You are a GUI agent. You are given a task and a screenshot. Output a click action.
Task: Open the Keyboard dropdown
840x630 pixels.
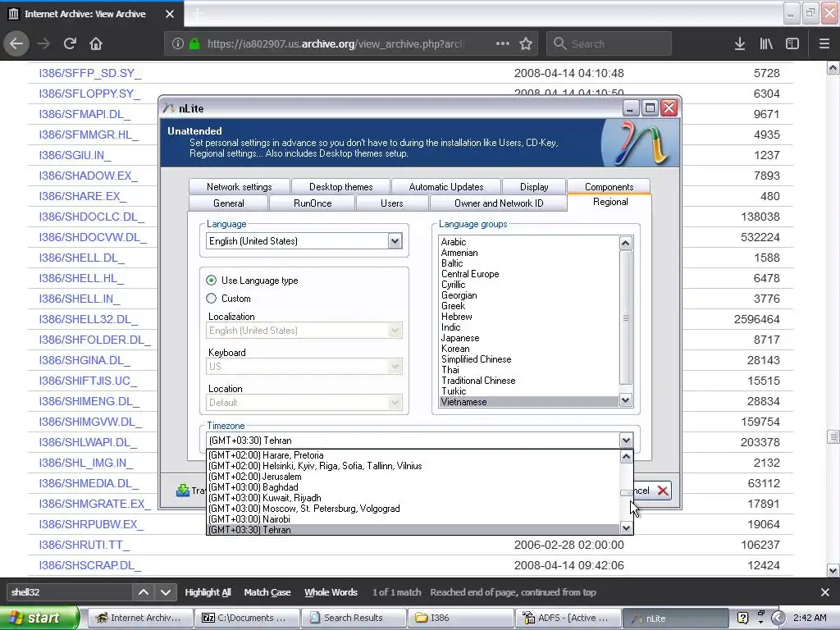click(x=395, y=367)
